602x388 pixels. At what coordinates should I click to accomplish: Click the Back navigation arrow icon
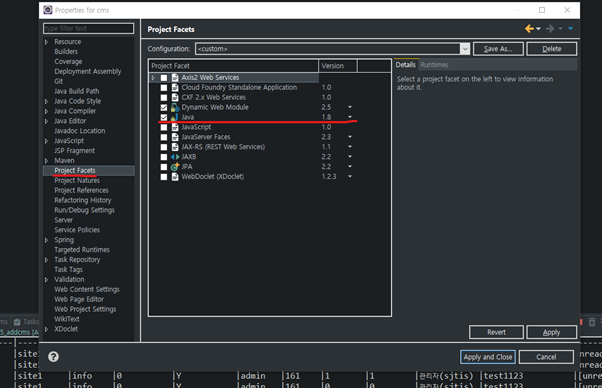point(529,29)
